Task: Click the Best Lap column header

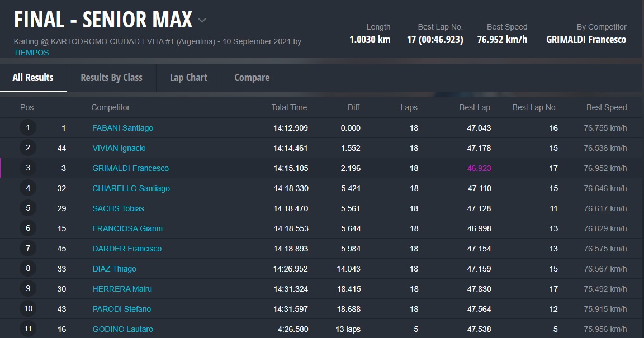Action: click(475, 107)
